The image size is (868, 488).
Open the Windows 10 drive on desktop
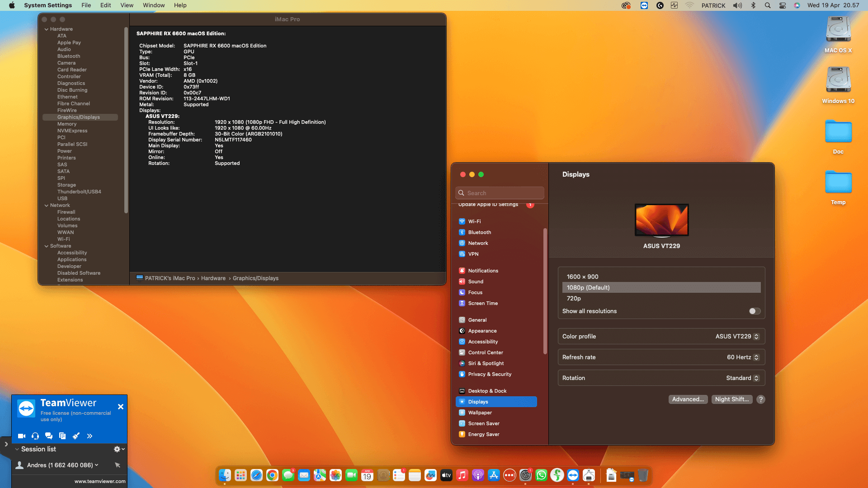coord(838,85)
